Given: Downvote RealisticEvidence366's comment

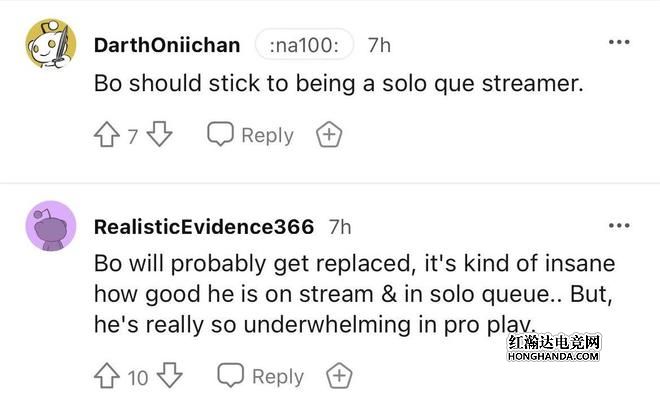Looking at the screenshot, I should pos(171,376).
